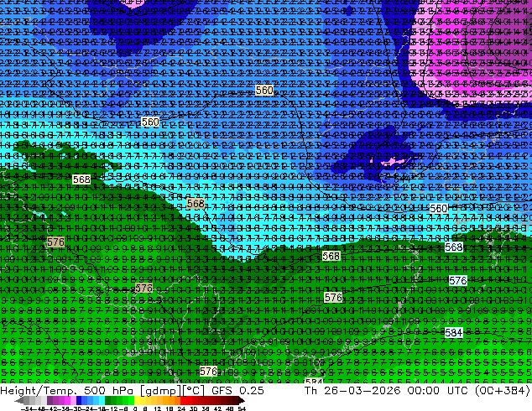The image size is (532, 411).
Task: Click the 'Th 26-03-2026' date text
Action: (x=352, y=390)
